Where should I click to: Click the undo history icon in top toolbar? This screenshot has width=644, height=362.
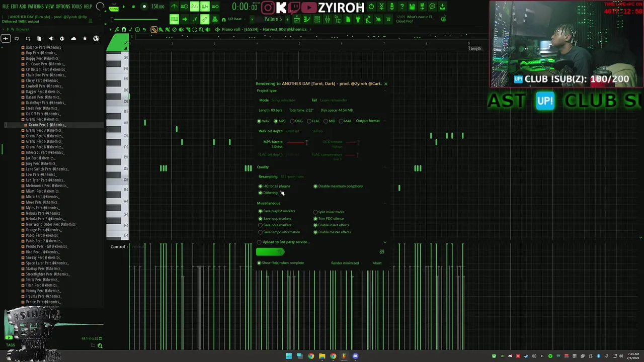[371, 7]
